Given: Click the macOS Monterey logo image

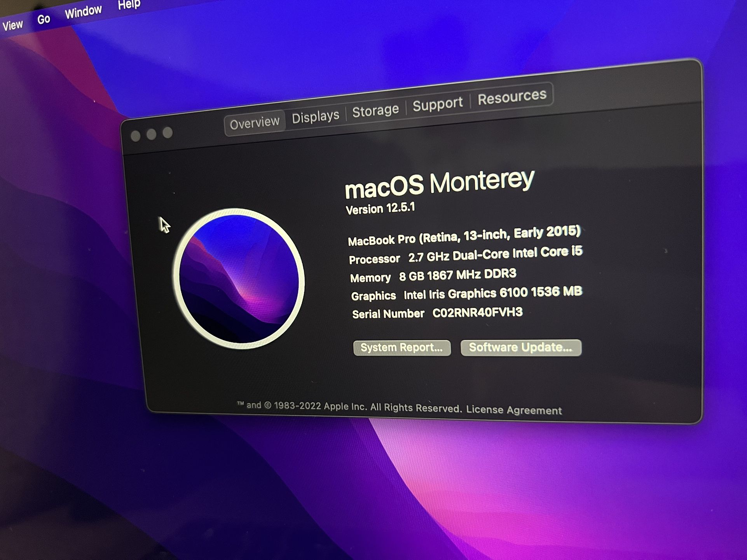Looking at the screenshot, I should tap(239, 278).
